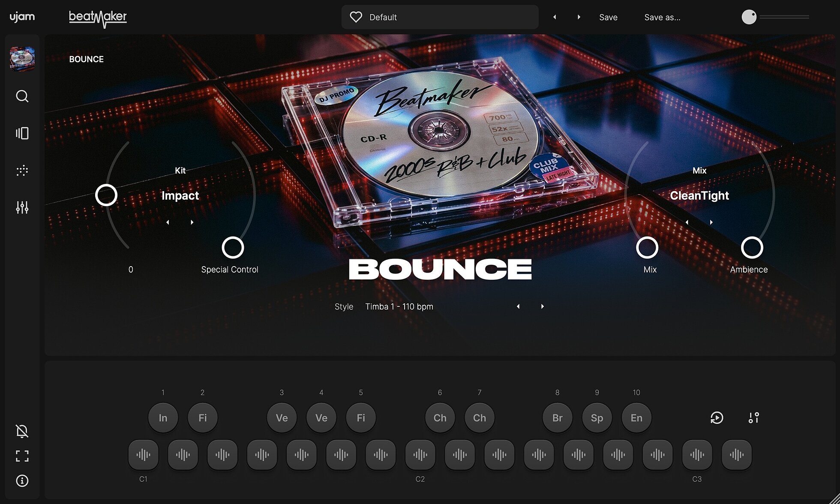Select next Style arrow

(543, 306)
